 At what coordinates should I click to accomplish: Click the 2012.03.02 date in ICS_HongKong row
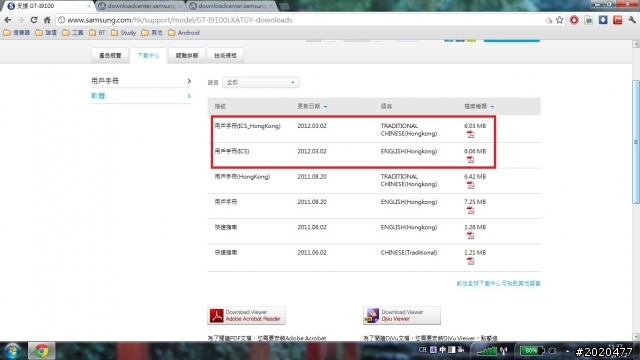click(x=312, y=126)
